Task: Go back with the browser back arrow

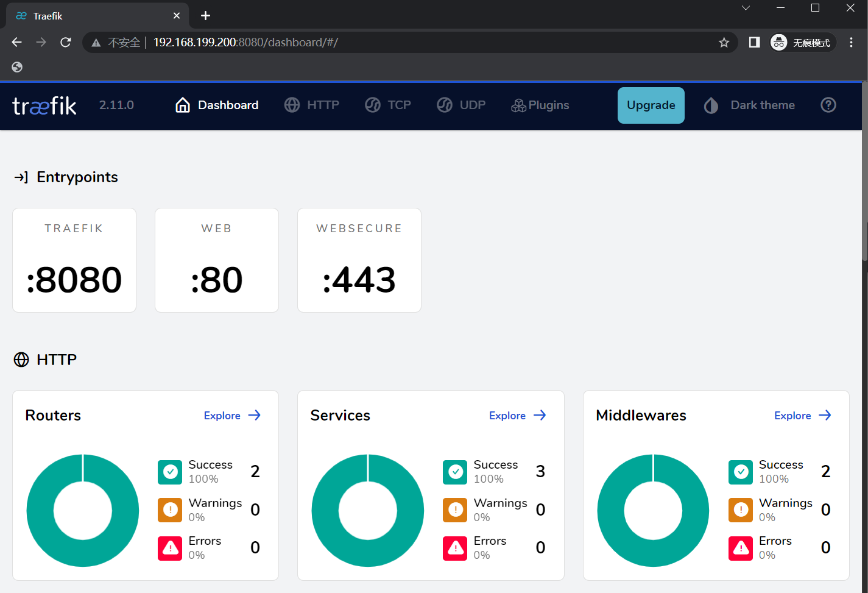Action: pos(17,42)
